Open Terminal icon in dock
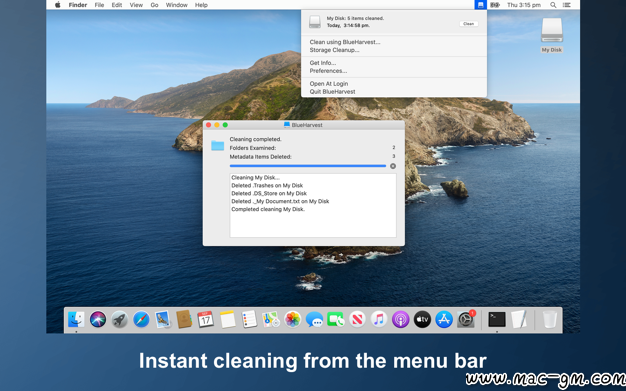The height and width of the screenshot is (391, 626). (497, 320)
